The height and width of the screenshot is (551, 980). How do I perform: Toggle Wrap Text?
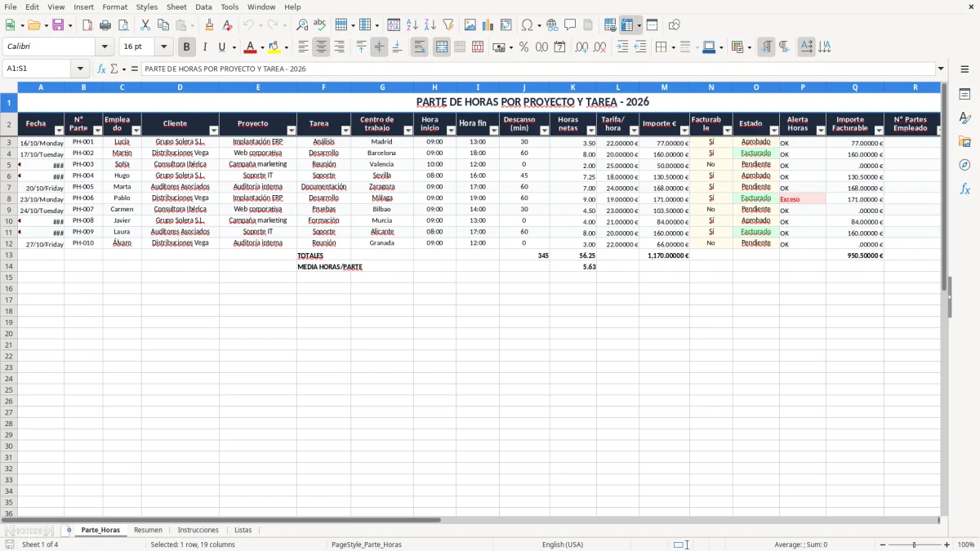[419, 47]
